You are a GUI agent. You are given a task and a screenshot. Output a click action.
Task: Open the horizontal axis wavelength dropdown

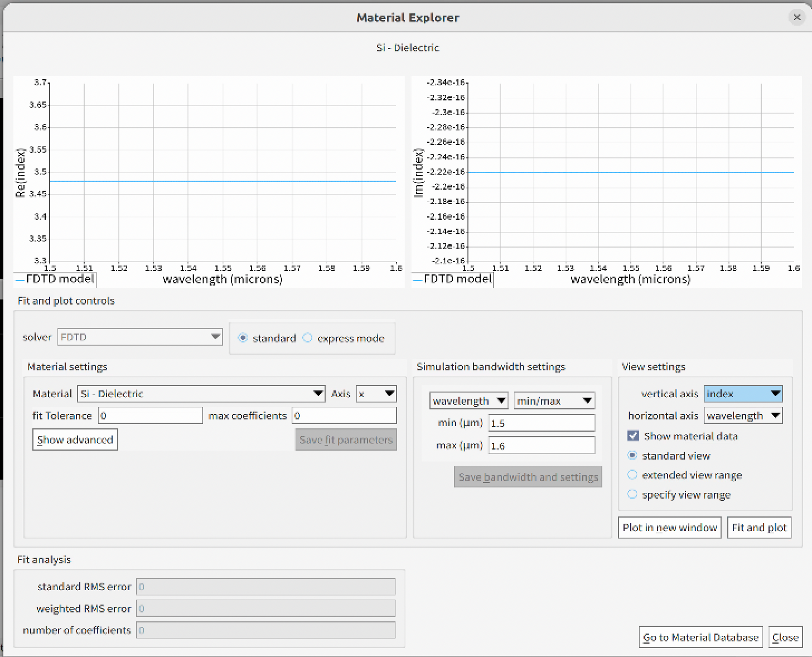(743, 416)
